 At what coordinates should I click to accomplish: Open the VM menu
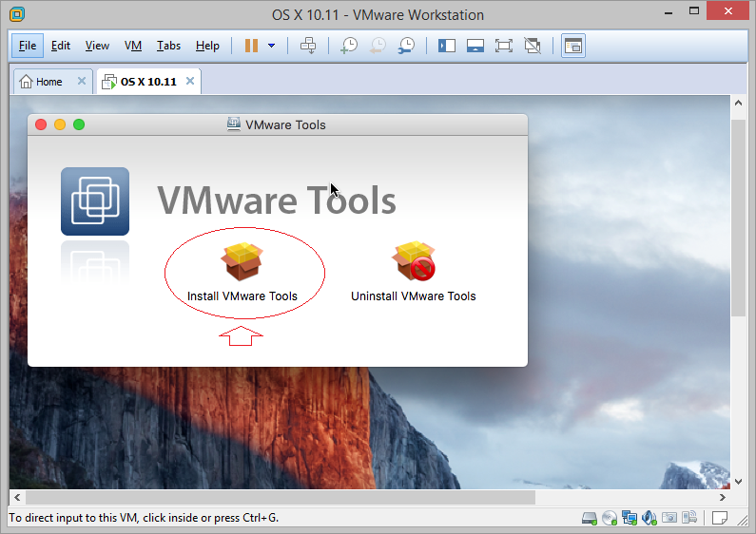pos(133,46)
